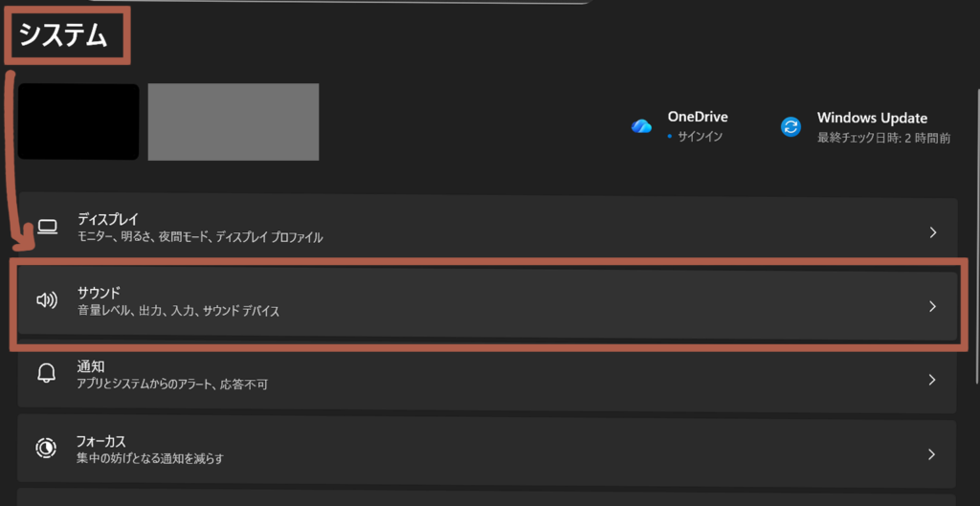Click the OneDrive cloud icon
The height and width of the screenshot is (506, 980).
(x=641, y=126)
